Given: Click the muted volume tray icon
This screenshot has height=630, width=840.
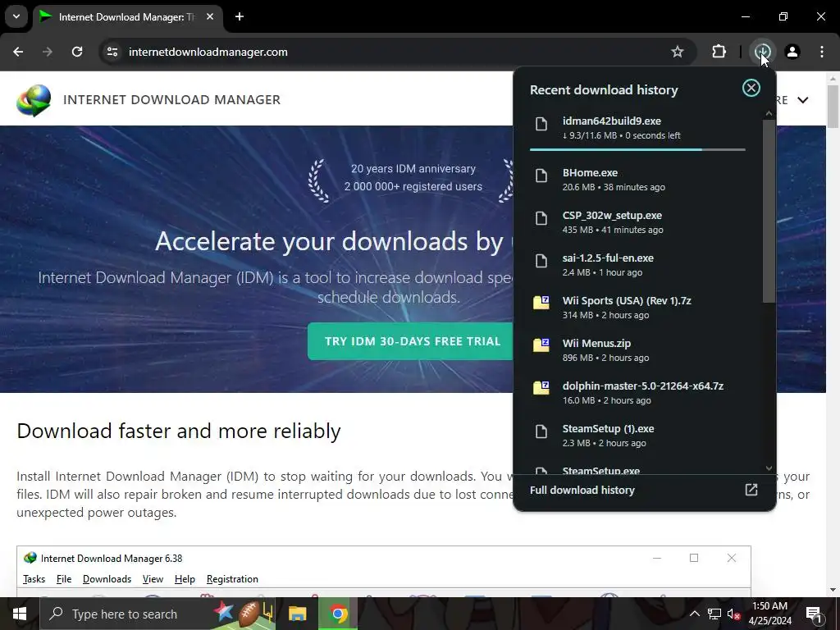Looking at the screenshot, I should [734, 614].
